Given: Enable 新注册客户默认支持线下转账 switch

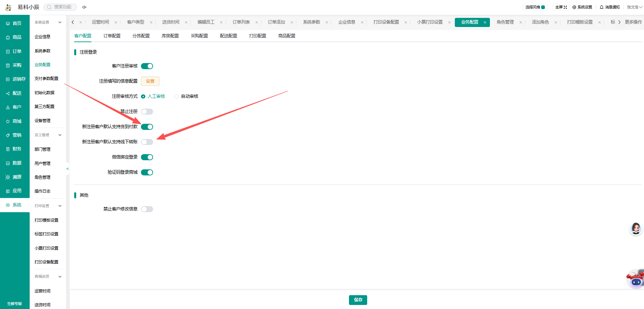Looking at the screenshot, I should click(147, 142).
